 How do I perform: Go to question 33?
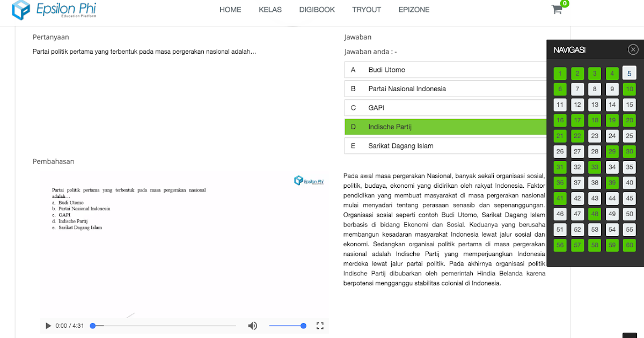[595, 167]
